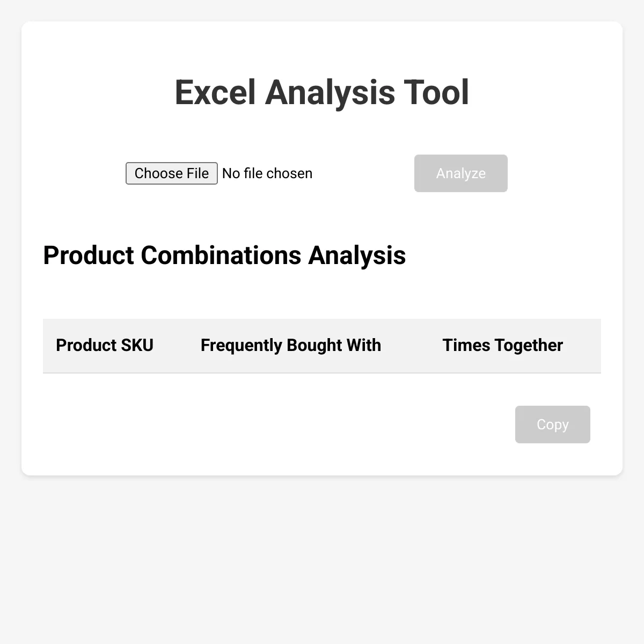This screenshot has width=644, height=644.
Task: Click the Copy button below the table
Action: point(553,425)
